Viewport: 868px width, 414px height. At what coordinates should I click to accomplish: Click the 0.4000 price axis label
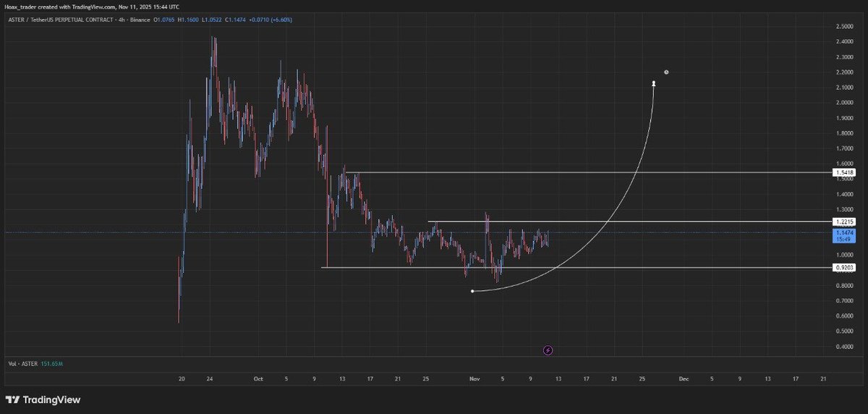(x=843, y=347)
